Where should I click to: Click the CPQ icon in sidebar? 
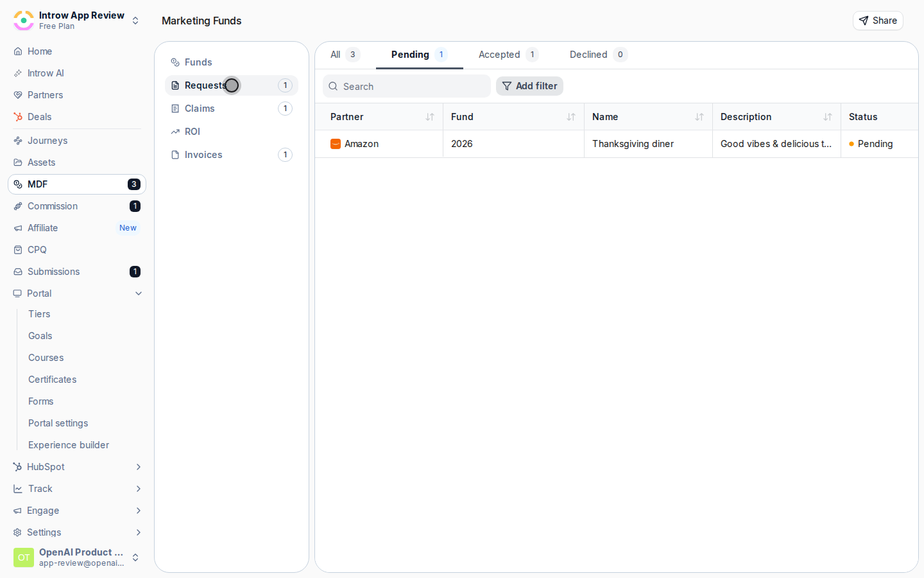[x=18, y=250]
